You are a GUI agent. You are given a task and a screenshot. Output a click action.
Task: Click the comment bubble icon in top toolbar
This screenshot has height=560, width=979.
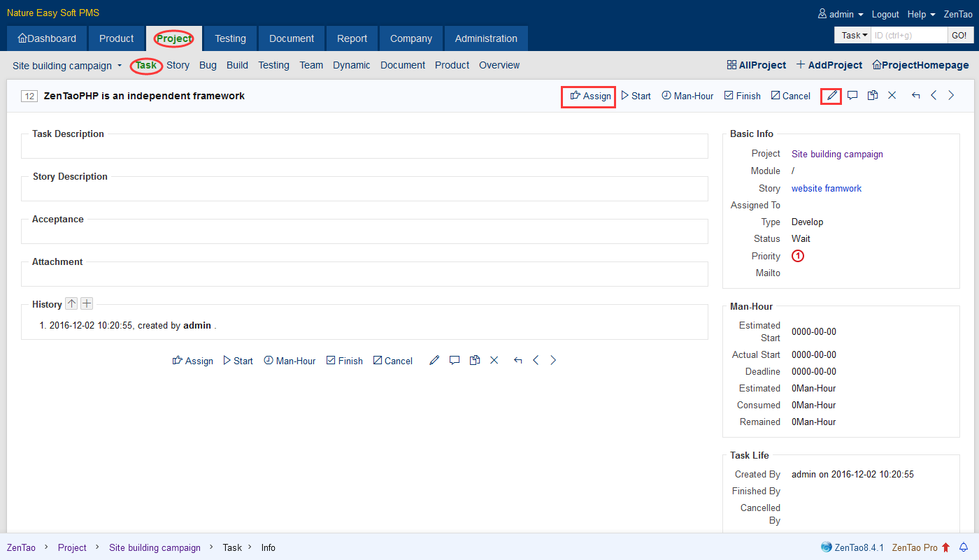click(x=852, y=96)
